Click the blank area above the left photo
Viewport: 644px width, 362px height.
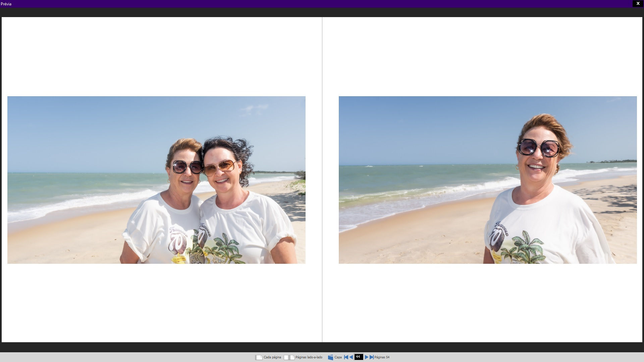pos(156,57)
